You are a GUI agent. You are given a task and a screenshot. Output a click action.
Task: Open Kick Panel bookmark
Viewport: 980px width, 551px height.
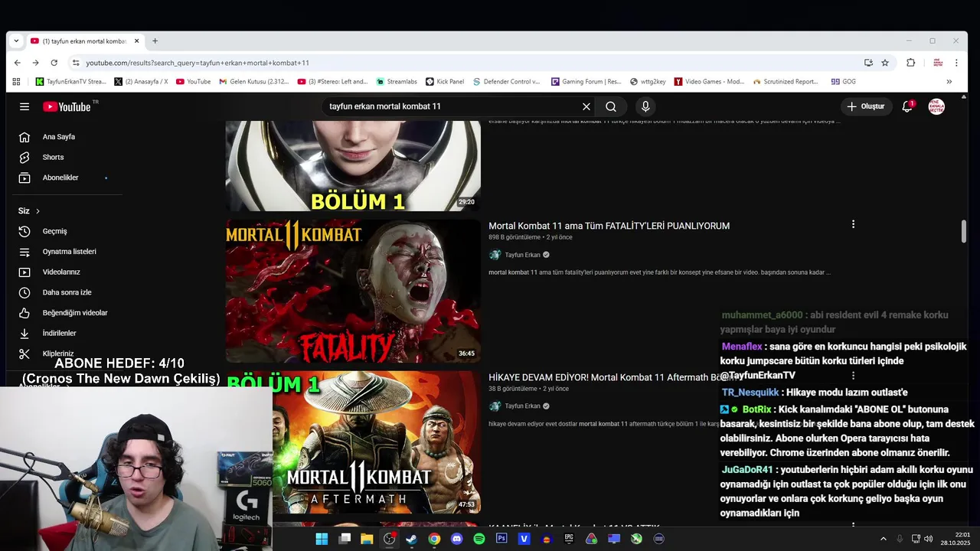point(445,81)
